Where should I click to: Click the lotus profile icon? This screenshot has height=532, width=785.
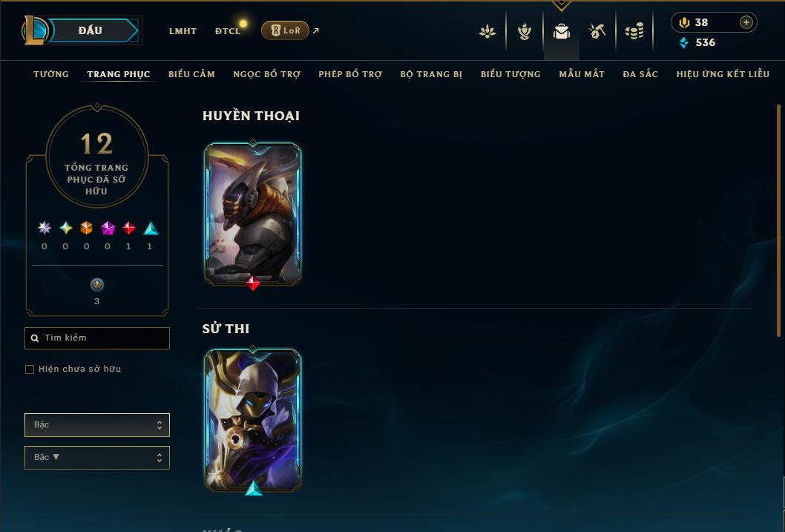pos(487,31)
